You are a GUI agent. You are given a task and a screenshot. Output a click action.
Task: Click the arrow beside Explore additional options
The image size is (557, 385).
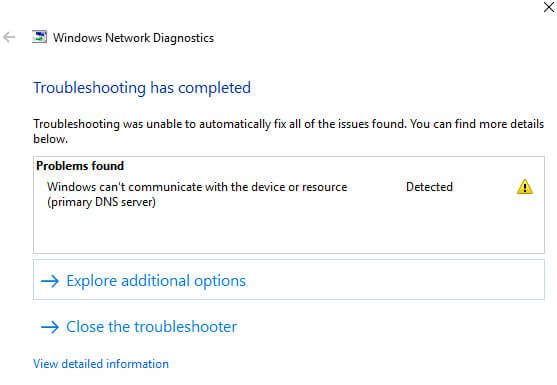tap(50, 281)
